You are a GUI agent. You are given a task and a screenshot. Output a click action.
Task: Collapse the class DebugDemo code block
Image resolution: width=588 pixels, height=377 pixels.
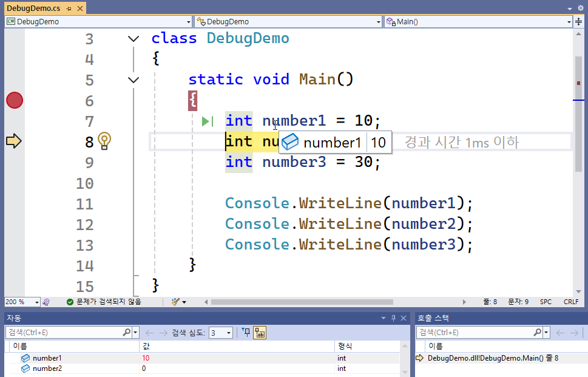click(x=133, y=39)
